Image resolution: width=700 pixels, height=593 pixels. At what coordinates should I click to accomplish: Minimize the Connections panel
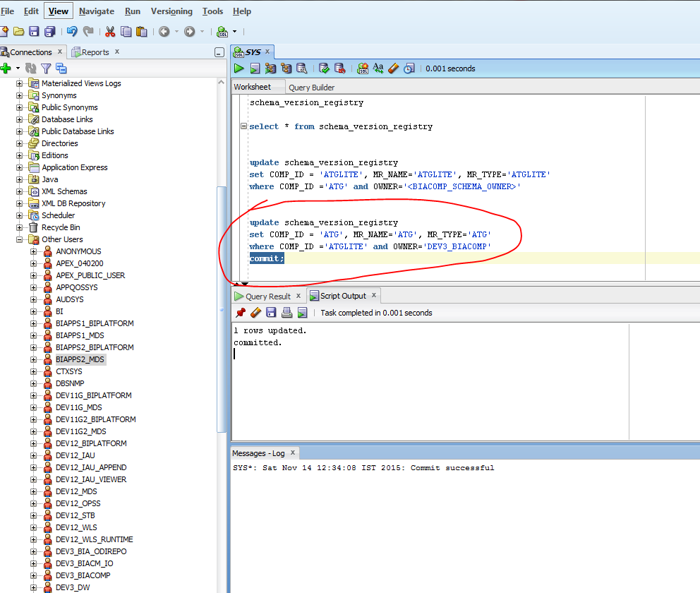click(219, 52)
